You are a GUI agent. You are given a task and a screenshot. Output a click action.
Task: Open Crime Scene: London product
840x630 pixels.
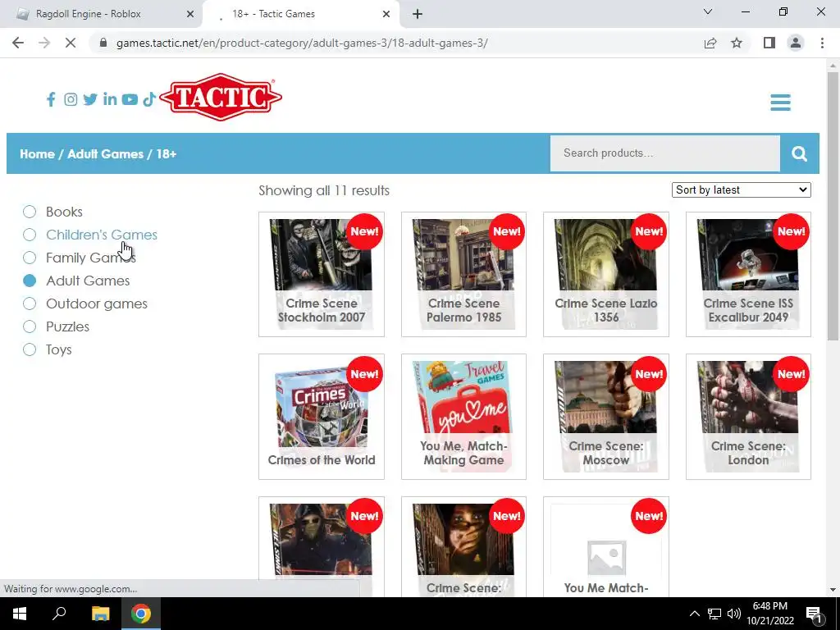(x=748, y=417)
